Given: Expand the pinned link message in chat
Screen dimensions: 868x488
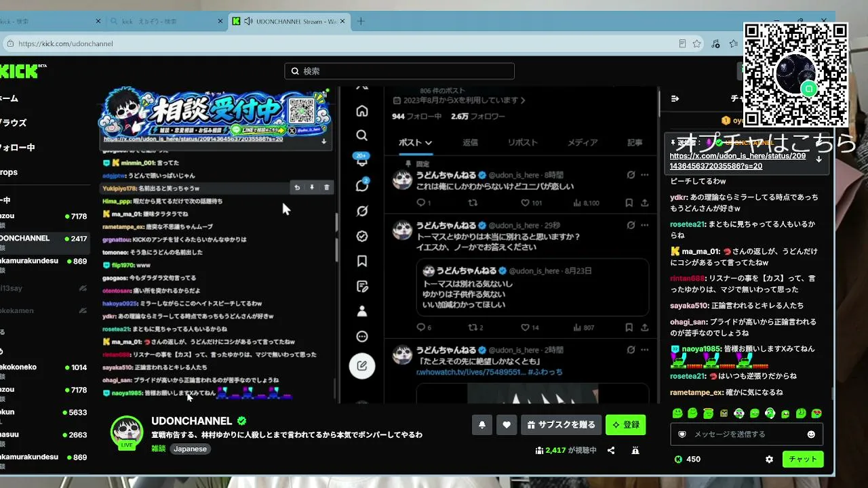Looking at the screenshot, I should point(818,159).
